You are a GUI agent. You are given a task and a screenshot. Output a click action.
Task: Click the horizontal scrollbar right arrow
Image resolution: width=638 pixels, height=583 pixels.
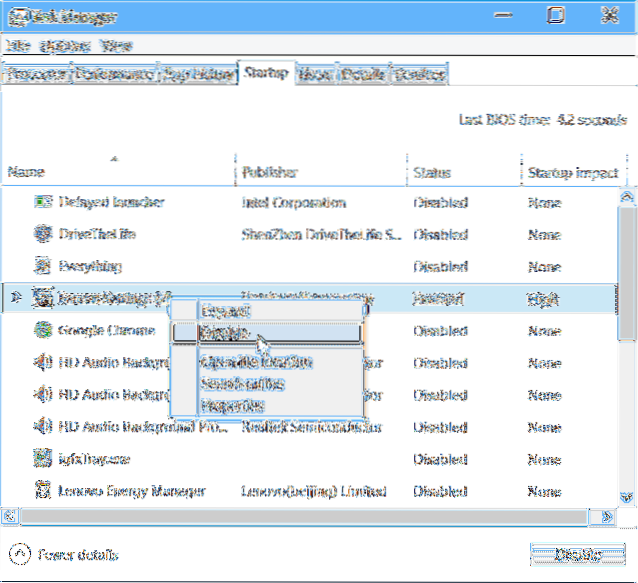(x=607, y=516)
